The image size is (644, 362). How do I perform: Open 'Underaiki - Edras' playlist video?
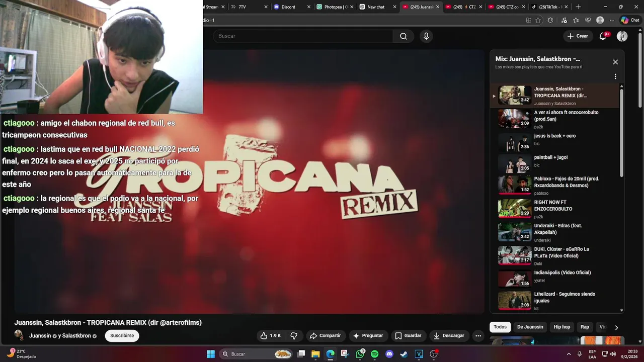click(x=555, y=232)
